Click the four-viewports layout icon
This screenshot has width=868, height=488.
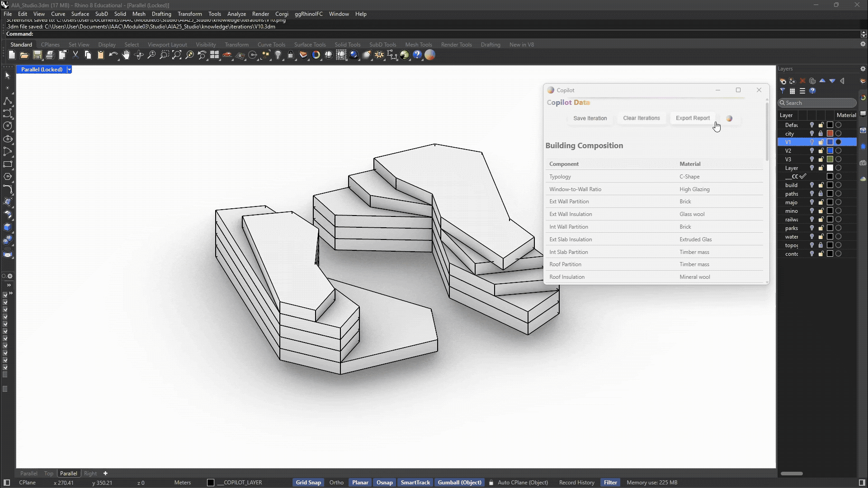(x=215, y=55)
